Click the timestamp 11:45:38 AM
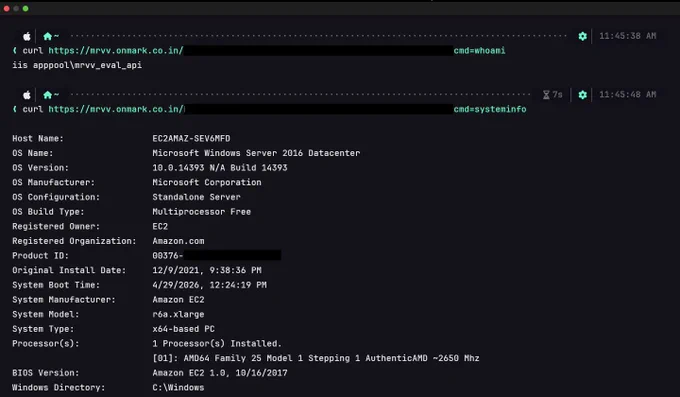The image size is (680, 397). click(628, 36)
